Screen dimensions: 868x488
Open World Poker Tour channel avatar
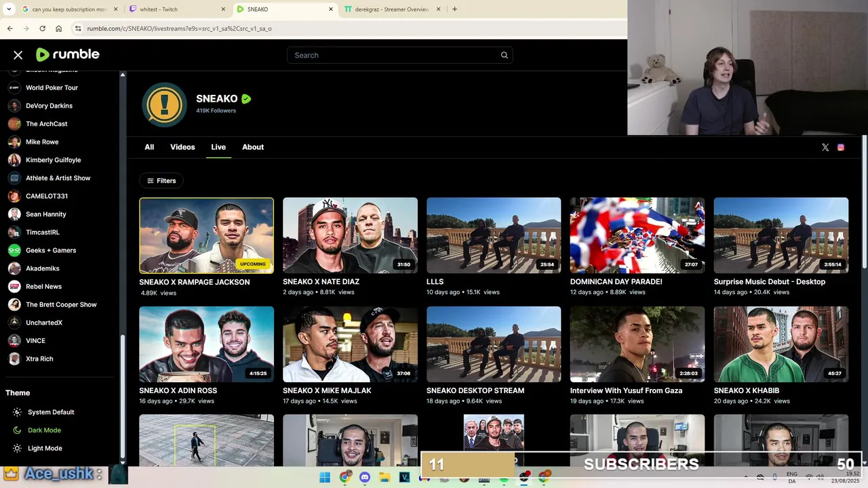click(x=14, y=87)
